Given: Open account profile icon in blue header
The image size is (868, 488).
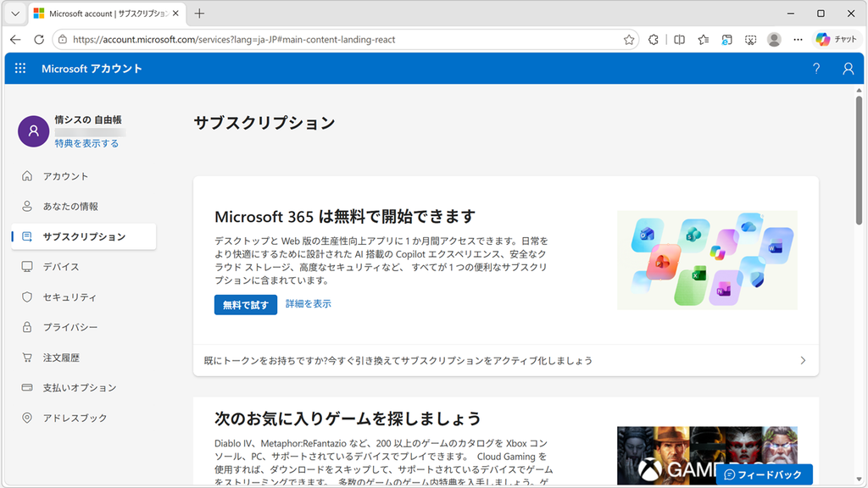Looking at the screenshot, I should coord(848,68).
